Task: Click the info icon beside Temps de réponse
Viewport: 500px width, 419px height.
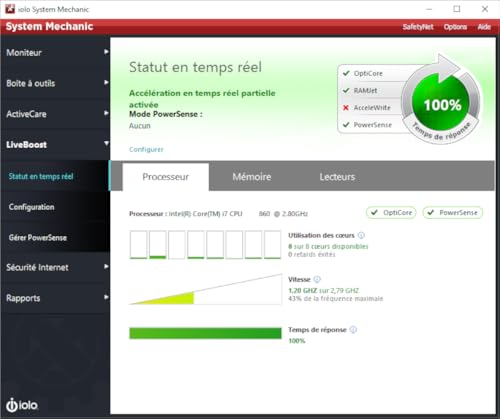Action: pyautogui.click(x=353, y=330)
